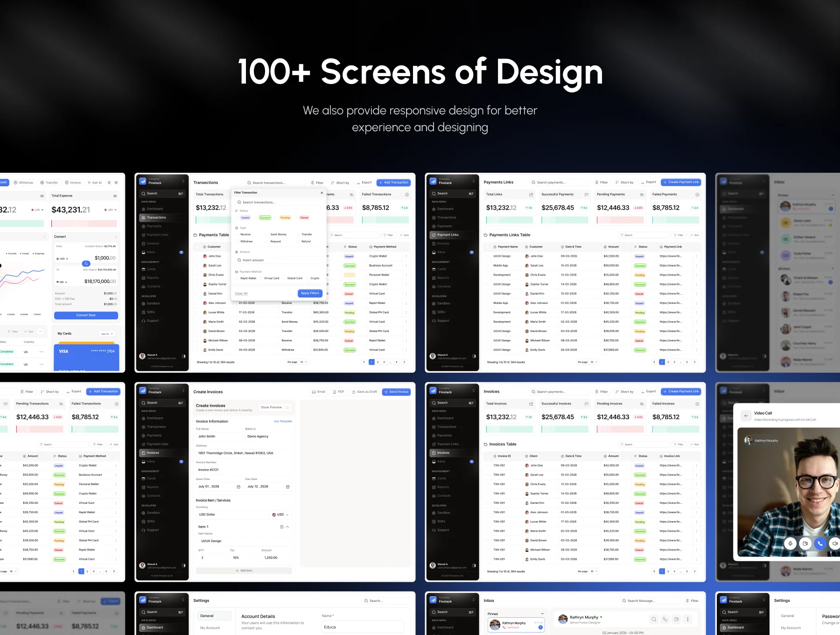Enable the Show Preview toggle
This screenshot has width=840, height=635.
[287, 408]
